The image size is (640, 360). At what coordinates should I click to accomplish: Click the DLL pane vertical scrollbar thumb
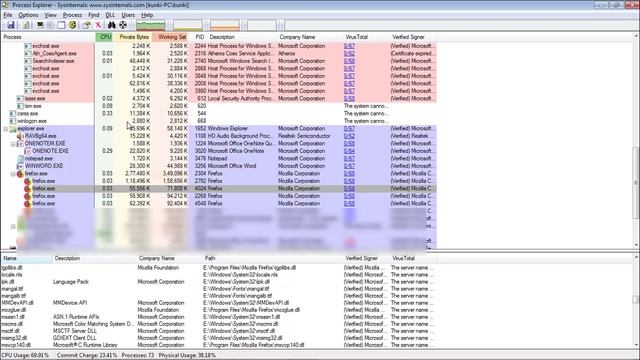tap(636, 299)
